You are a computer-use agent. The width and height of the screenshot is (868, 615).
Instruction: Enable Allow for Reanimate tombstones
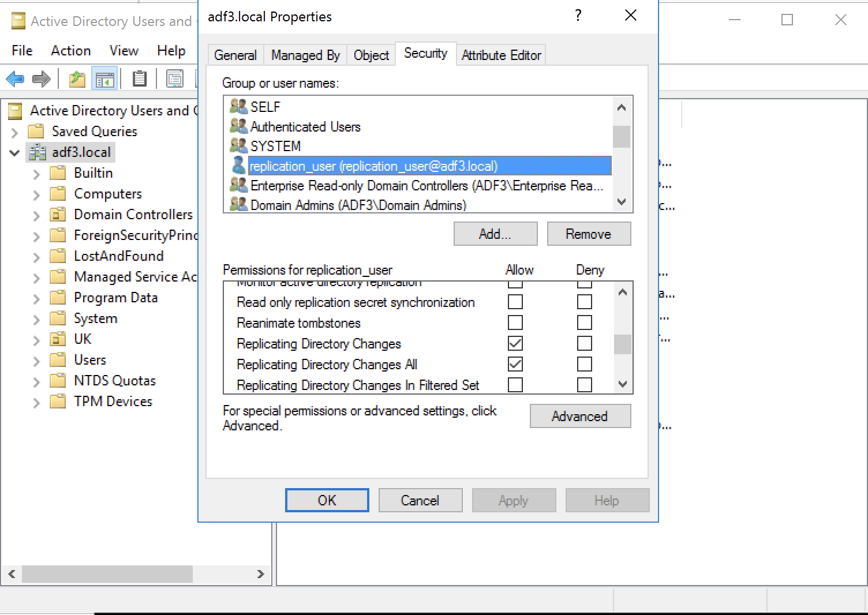click(x=515, y=322)
